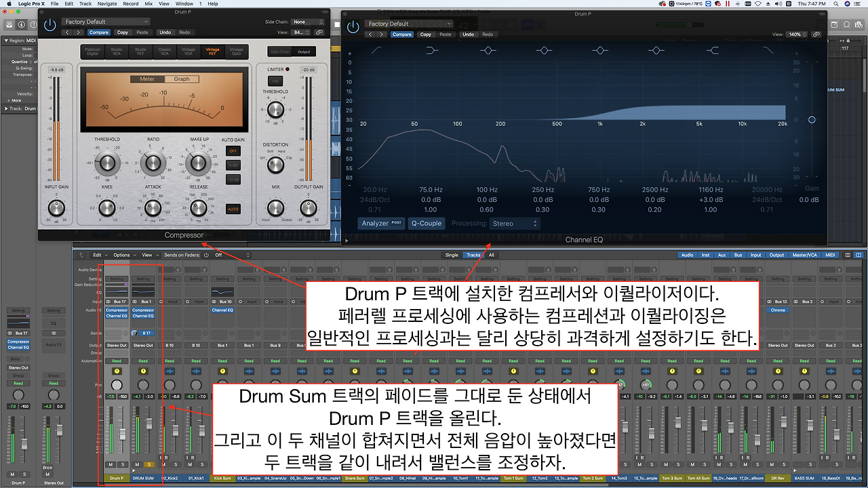Click the Channel EQ link icon
This screenshot has width=868, height=488.
[817, 34]
